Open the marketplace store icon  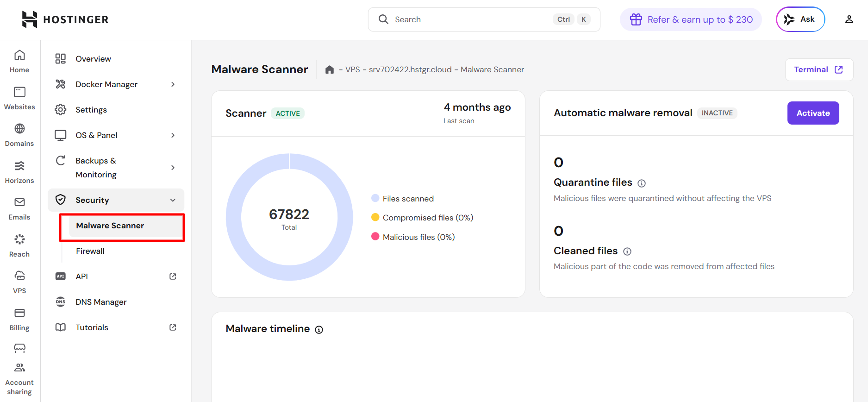tap(19, 348)
